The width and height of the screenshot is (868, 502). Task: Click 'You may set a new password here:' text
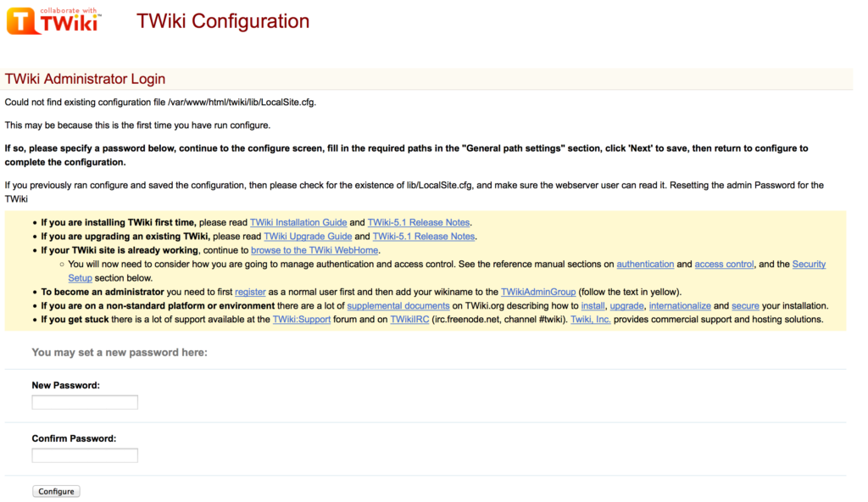coord(120,353)
